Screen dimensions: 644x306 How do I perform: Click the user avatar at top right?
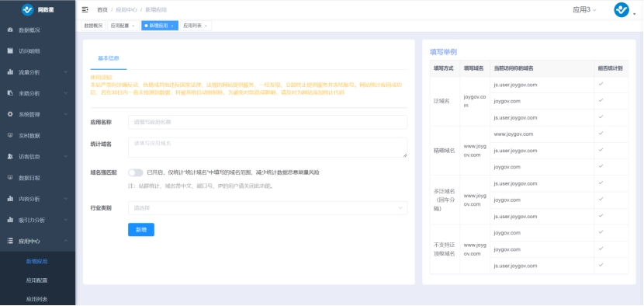(x=621, y=10)
